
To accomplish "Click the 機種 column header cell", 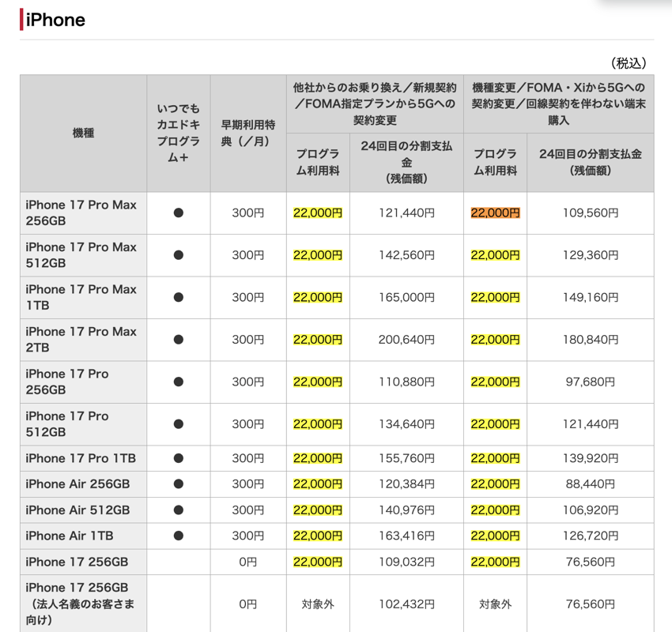I will 82,133.
